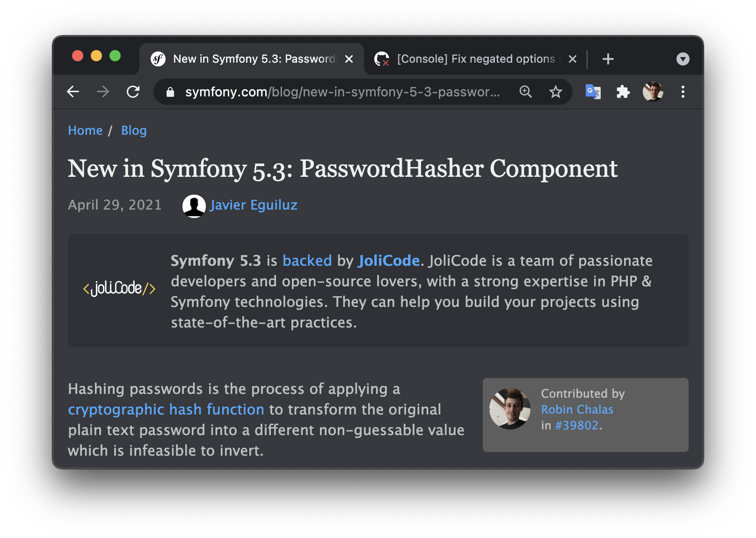Open pull request #39802 link
Image resolution: width=756 pixels, height=538 pixels.
pyautogui.click(x=576, y=425)
